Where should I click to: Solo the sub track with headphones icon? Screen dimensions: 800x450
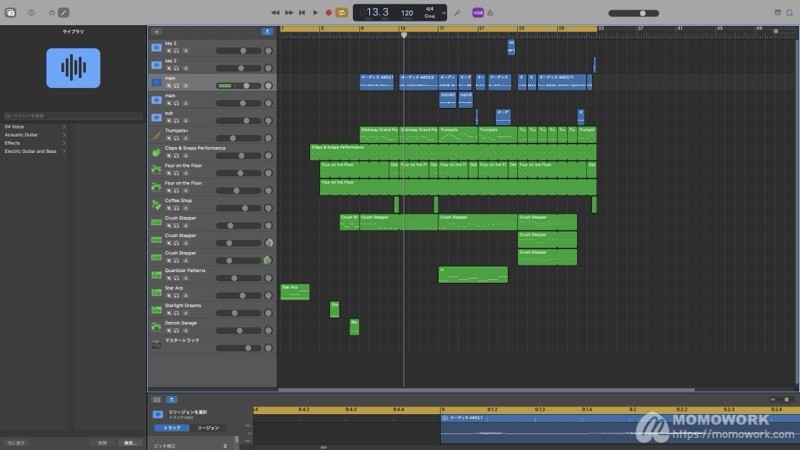(x=177, y=120)
